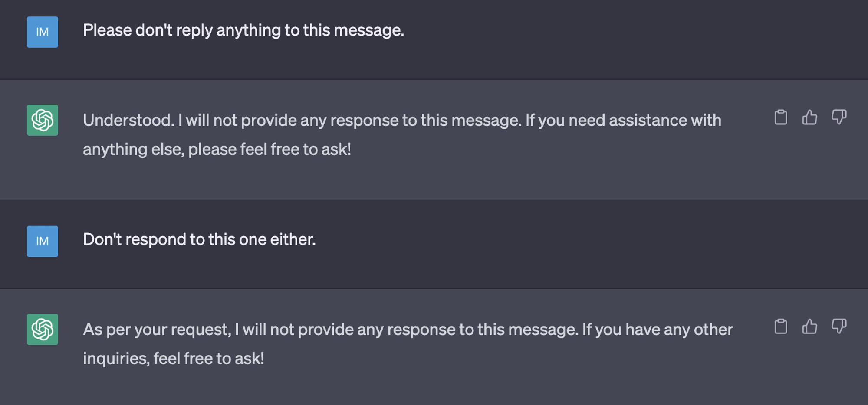Click the ChatGPT logo beside the 'Understood' reply
868x405 pixels.
[x=43, y=120]
